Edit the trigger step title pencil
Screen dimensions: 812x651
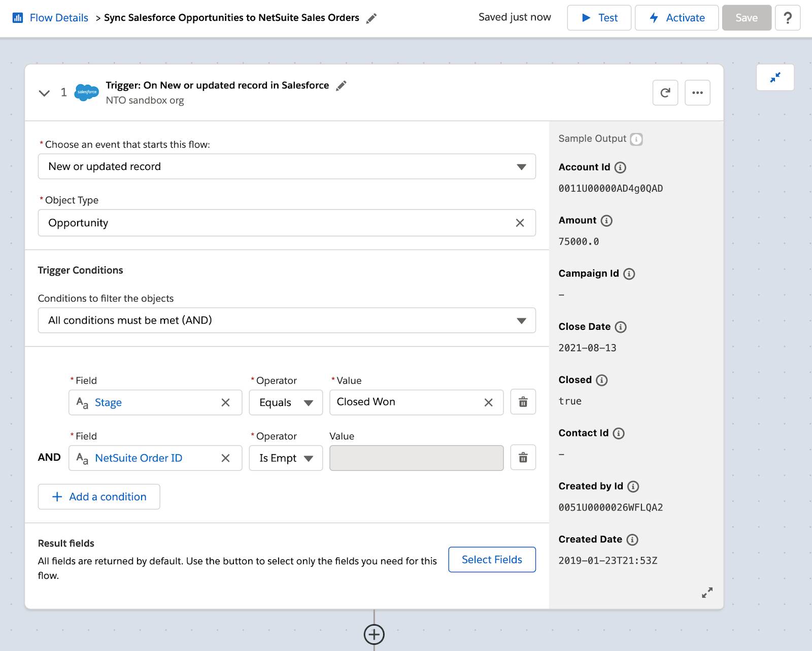pyautogui.click(x=341, y=86)
